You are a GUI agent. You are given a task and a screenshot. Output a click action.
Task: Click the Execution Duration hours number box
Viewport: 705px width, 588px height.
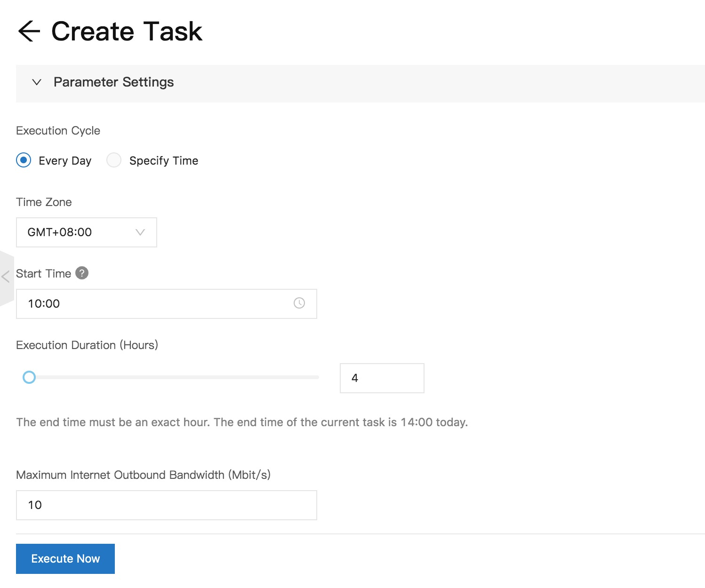[x=382, y=378]
